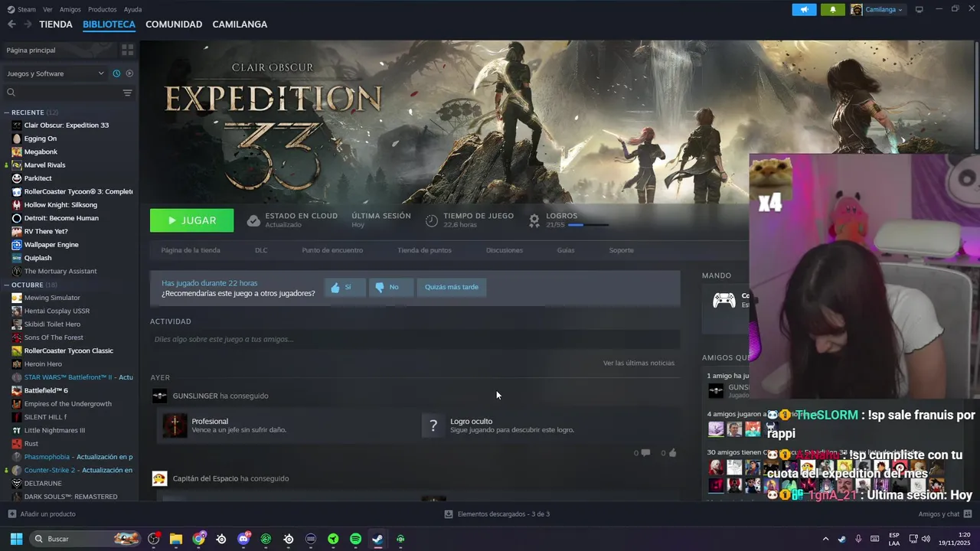The width and height of the screenshot is (980, 551).
Task: Toggle show ready-to-play games filter icon
Action: click(129, 73)
